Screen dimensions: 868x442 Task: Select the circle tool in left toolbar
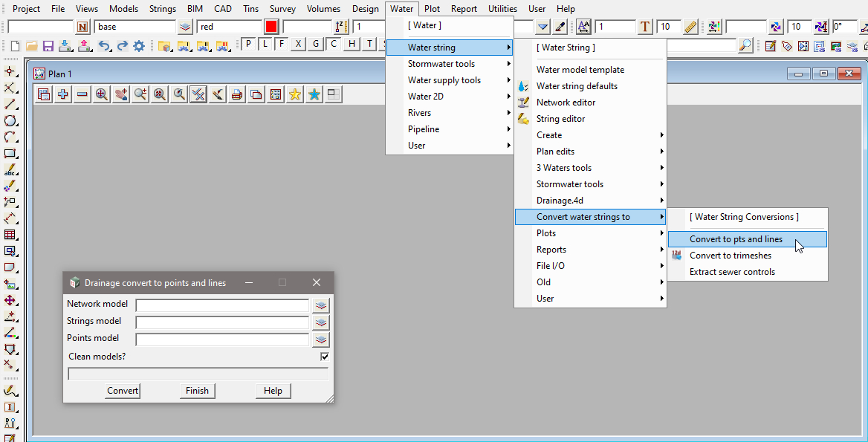[10, 120]
